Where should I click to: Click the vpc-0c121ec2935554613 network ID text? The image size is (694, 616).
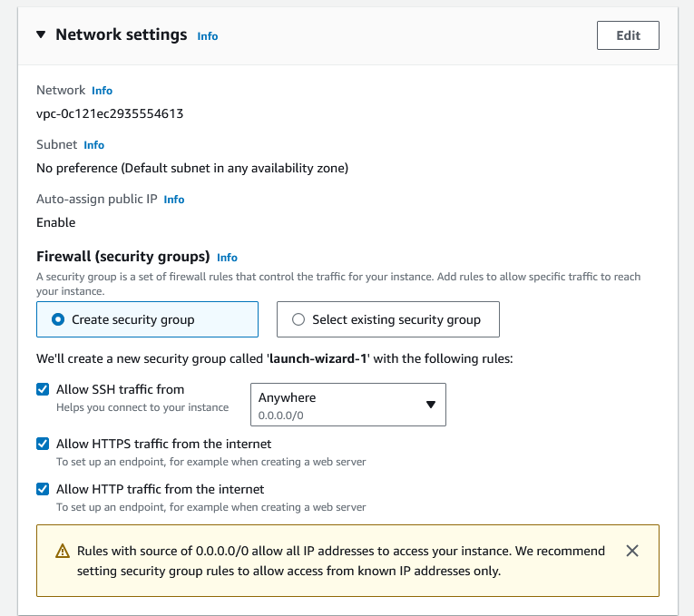[110, 113]
